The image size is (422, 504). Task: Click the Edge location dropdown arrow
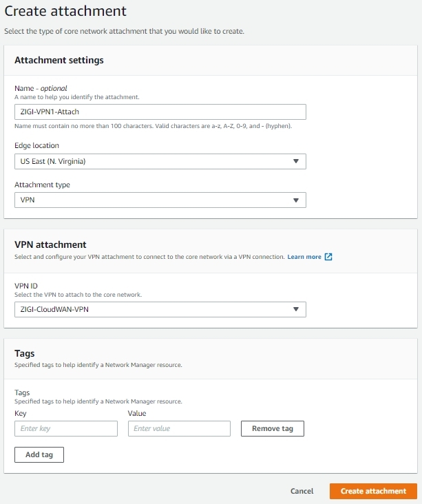coord(296,161)
